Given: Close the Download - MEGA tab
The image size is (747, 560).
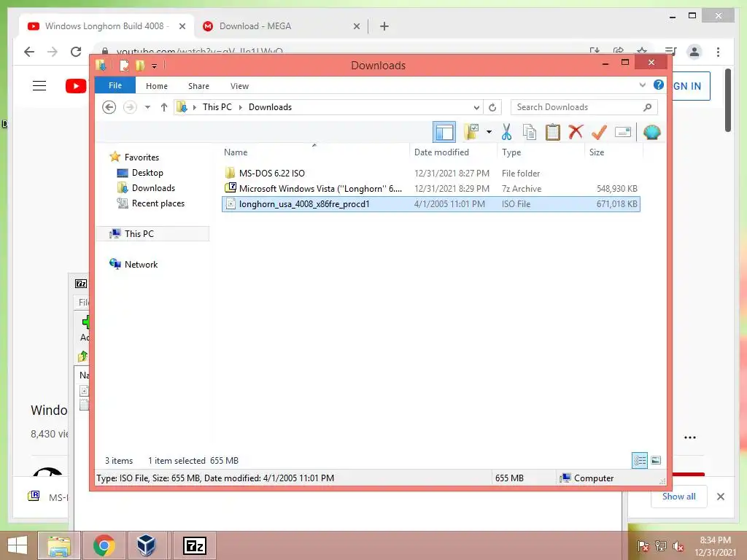Looking at the screenshot, I should click(356, 26).
